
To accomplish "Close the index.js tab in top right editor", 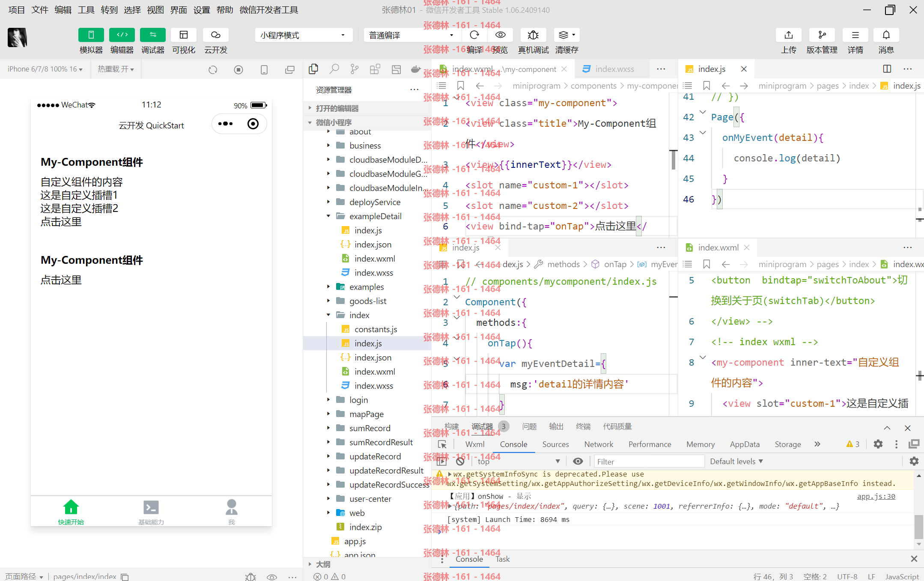I will tap(744, 69).
